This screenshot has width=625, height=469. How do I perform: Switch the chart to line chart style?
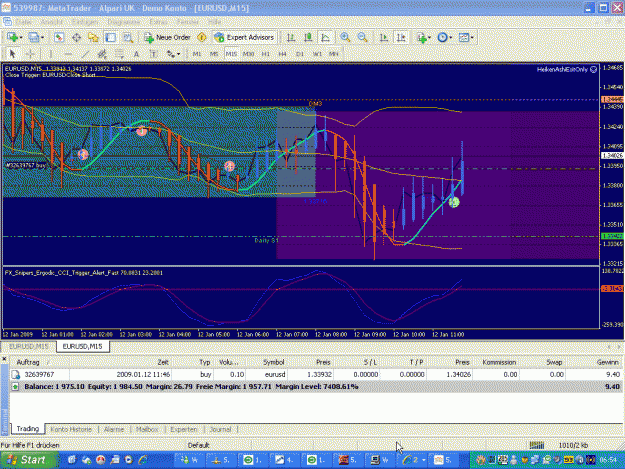pos(325,37)
